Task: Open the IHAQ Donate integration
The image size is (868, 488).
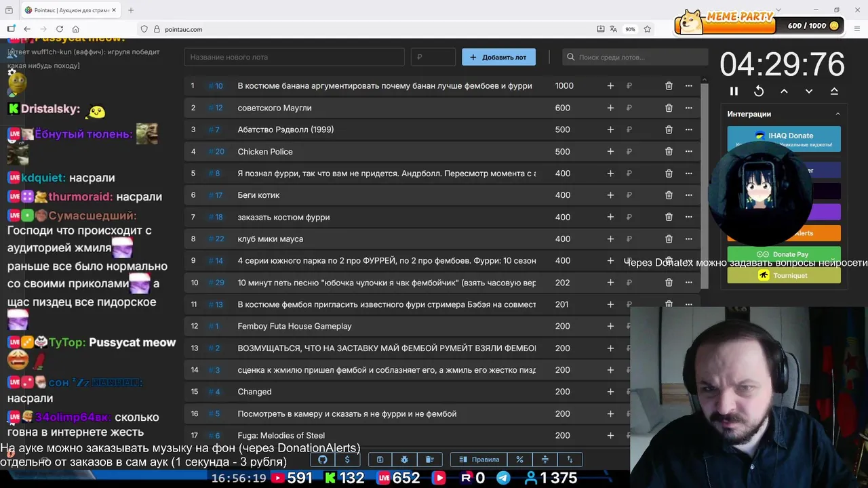Action: click(x=784, y=139)
